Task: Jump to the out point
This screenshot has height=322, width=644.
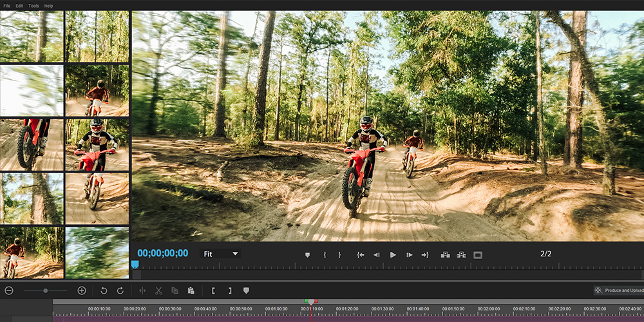Action: click(x=425, y=254)
